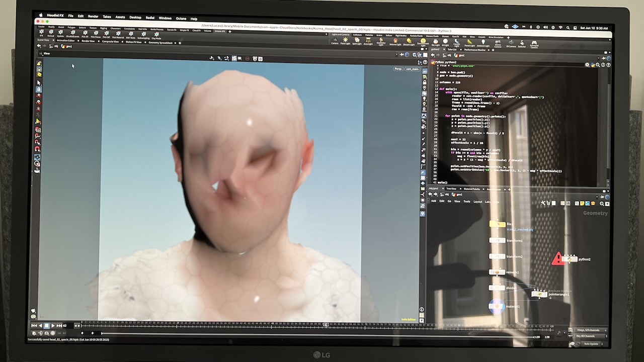Open the cam_main camera dropdown
644x362 pixels.
pos(412,68)
